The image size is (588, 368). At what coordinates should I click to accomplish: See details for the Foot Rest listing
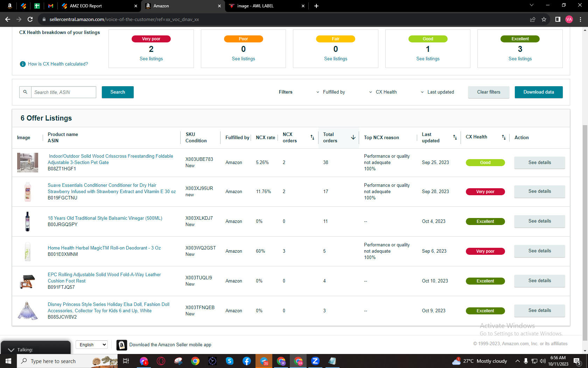(x=539, y=281)
